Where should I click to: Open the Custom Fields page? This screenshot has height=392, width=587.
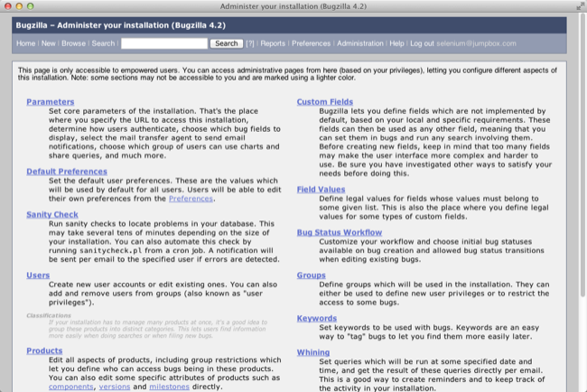(325, 102)
